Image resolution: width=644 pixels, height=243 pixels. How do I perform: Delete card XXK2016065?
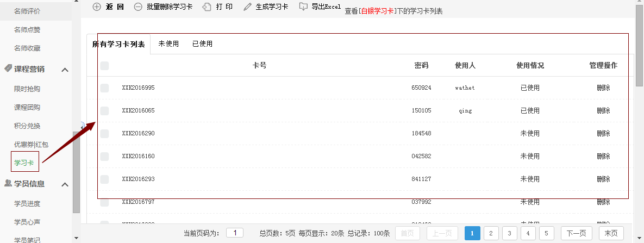tap(603, 110)
